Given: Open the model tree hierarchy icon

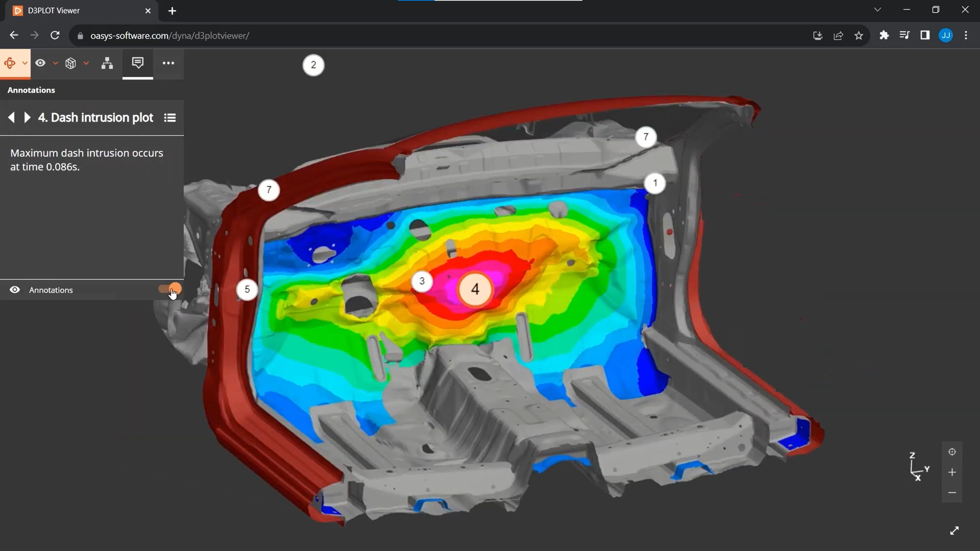Looking at the screenshot, I should [107, 63].
